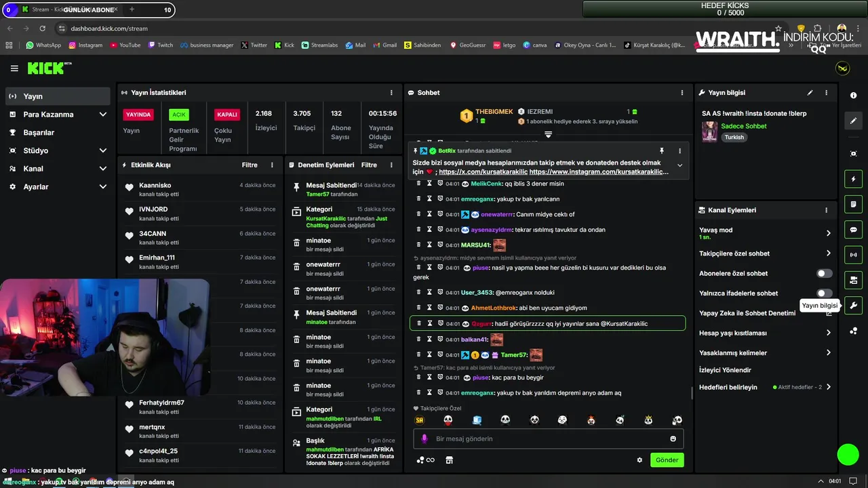Open Hesap yaşı kısıtlaması arrow
Viewport: 868px width, 488px height.
[828, 333]
